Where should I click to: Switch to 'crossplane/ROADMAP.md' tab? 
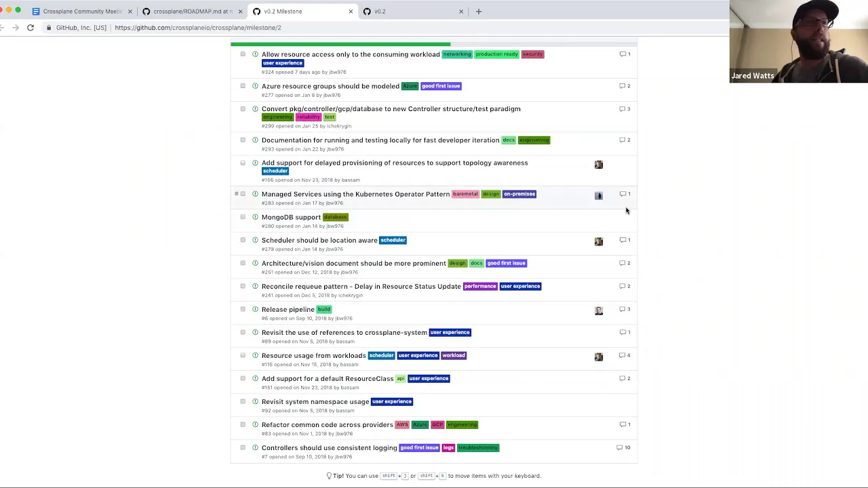pos(193,12)
